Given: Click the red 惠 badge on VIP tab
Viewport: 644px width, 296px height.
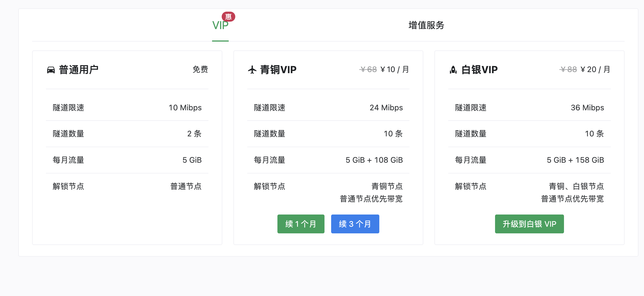Looking at the screenshot, I should click(x=228, y=17).
